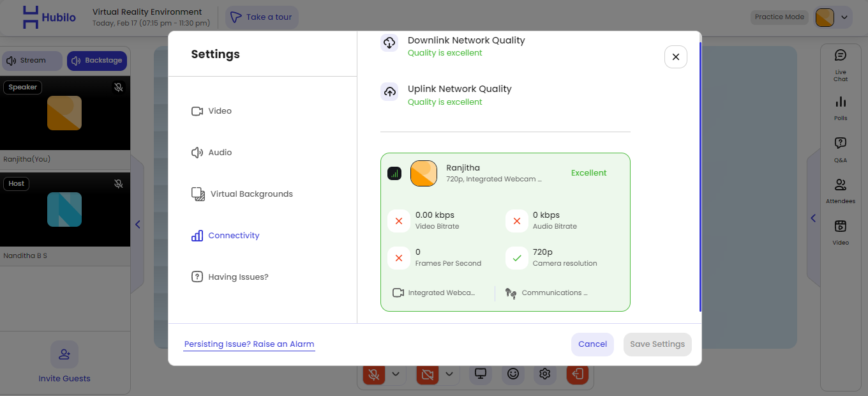Collapse the left panel chevron
Screen dimensions: 868x396
pos(137,224)
